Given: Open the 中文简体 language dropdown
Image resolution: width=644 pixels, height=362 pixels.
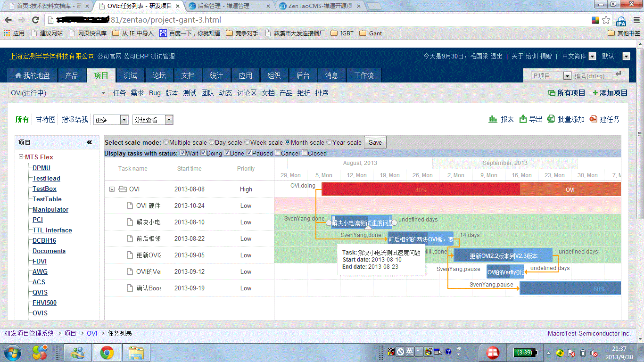Looking at the screenshot, I should click(592, 56).
